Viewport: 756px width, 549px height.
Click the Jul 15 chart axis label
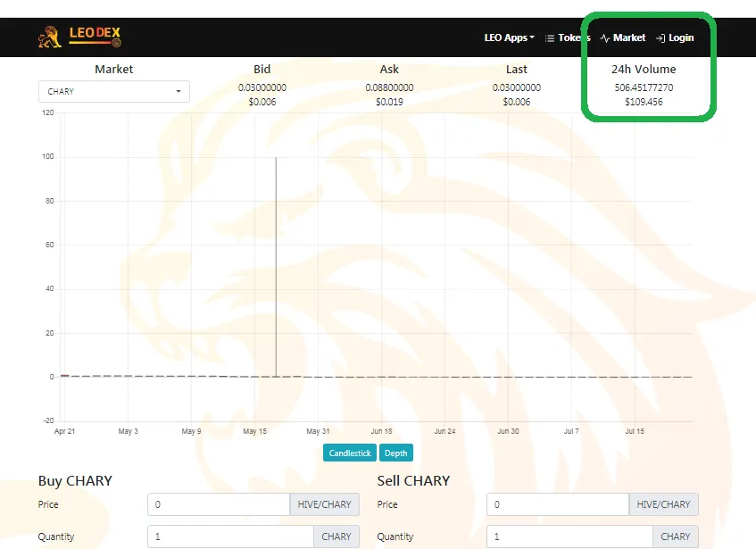point(635,431)
